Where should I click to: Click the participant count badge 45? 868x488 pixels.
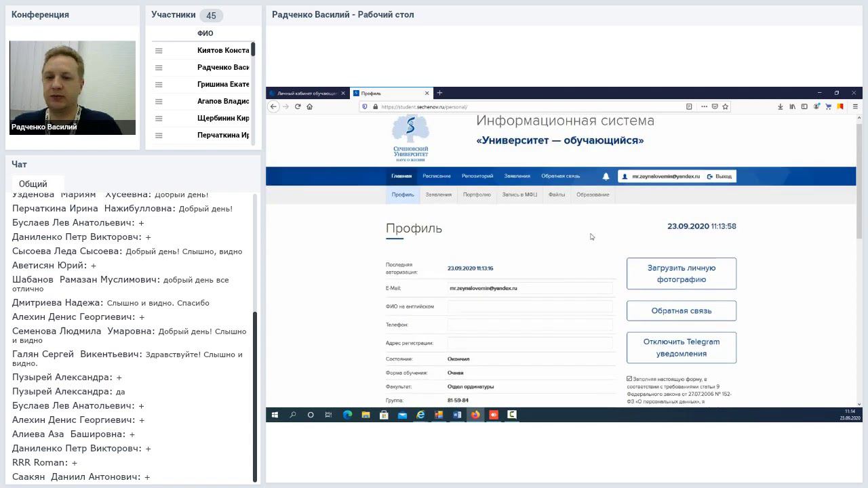(211, 15)
